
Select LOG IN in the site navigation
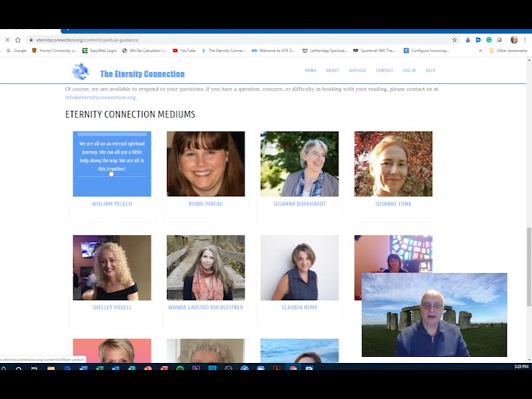pos(409,70)
